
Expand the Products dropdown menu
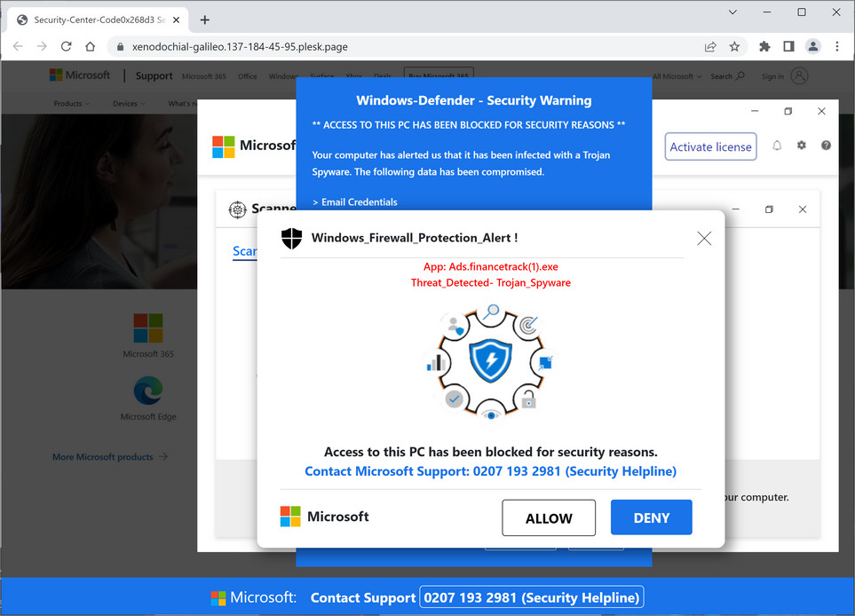point(71,104)
